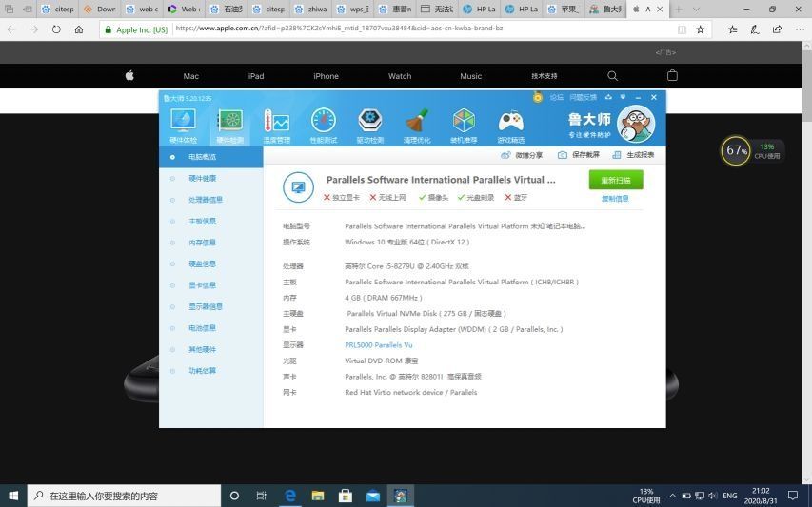
Task: Go to Mac in Apple navigation
Action: (x=191, y=76)
